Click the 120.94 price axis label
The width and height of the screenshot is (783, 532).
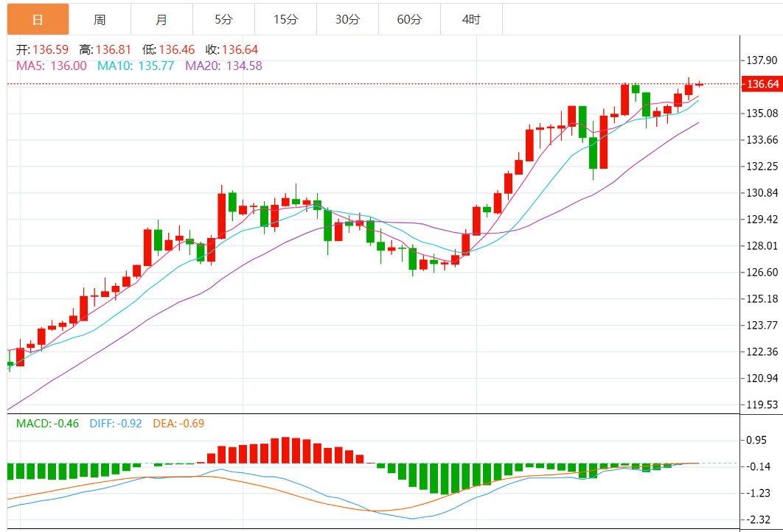pos(762,378)
